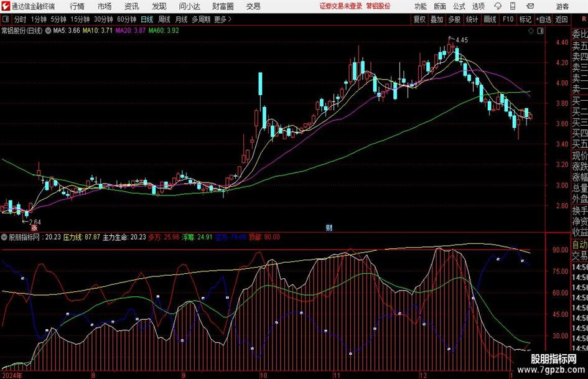Open the 交易 menu
The width and height of the screenshot is (588, 379).
pos(253,6)
